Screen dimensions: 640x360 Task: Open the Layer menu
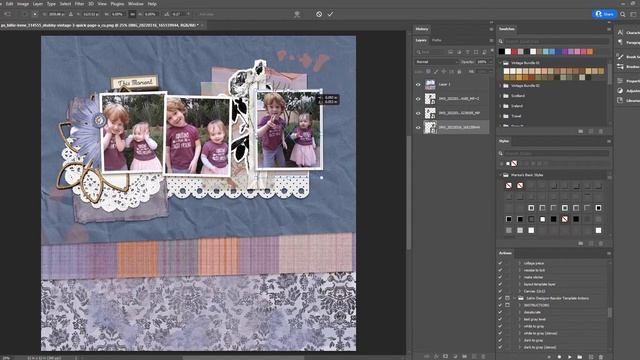click(x=38, y=4)
